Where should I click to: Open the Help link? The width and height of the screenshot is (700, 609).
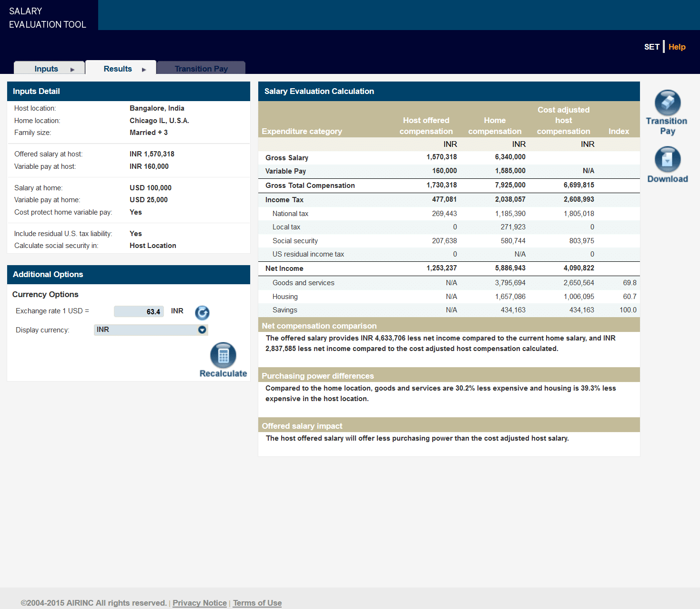(677, 47)
